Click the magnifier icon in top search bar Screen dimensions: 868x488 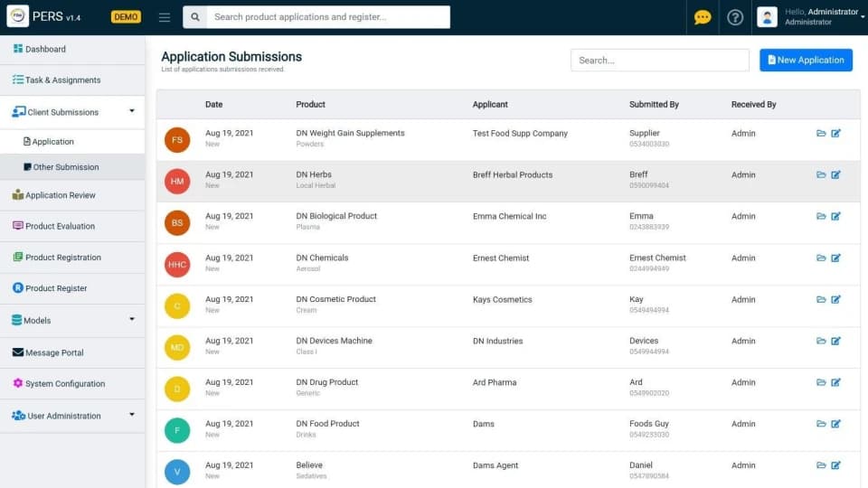point(195,17)
